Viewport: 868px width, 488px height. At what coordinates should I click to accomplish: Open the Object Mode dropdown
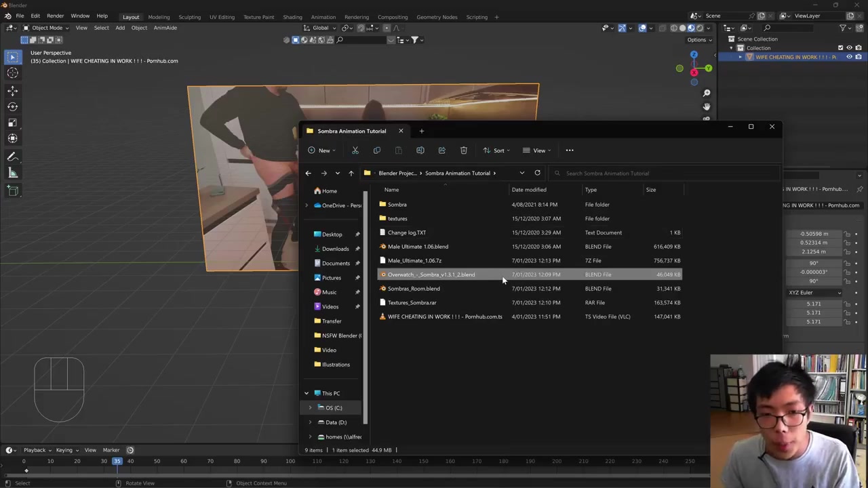[x=46, y=28]
